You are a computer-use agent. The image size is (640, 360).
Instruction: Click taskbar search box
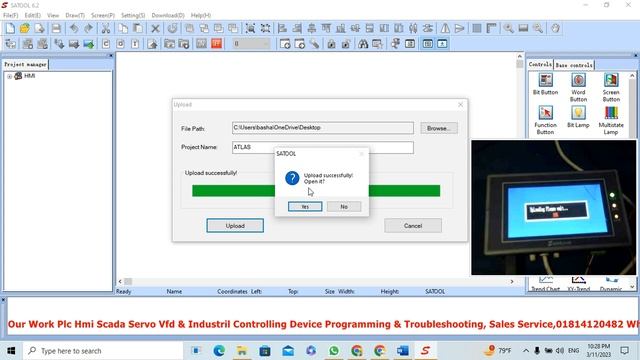coord(103,351)
